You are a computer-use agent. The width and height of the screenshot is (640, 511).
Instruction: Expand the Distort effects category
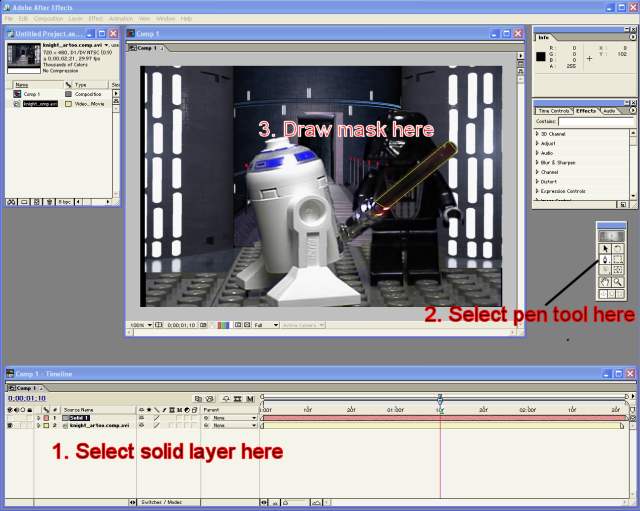click(x=538, y=182)
